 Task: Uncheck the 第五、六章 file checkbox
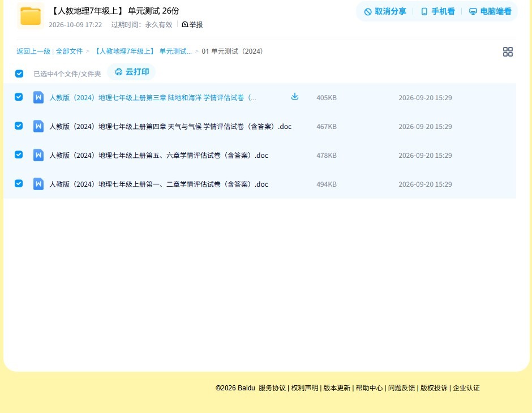point(19,154)
